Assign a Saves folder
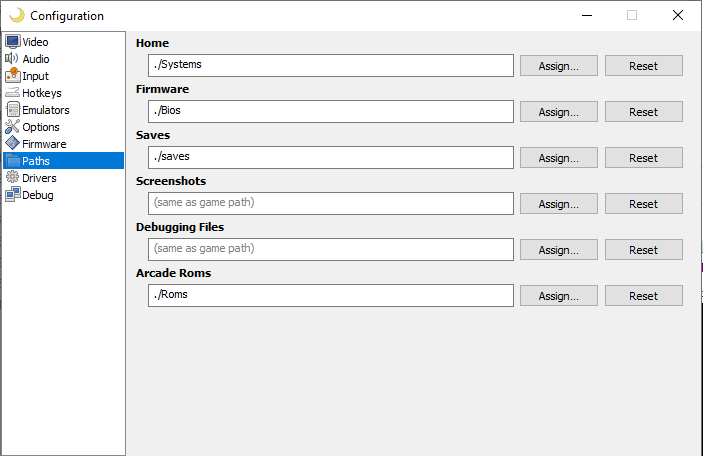This screenshot has height=456, width=703. click(x=559, y=158)
